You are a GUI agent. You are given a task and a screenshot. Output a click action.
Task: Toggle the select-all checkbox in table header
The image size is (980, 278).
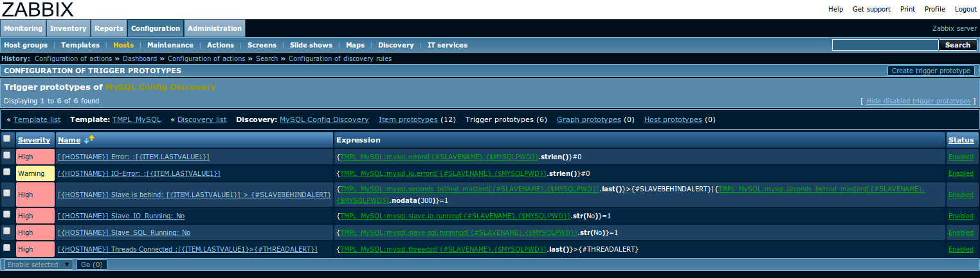click(6, 139)
